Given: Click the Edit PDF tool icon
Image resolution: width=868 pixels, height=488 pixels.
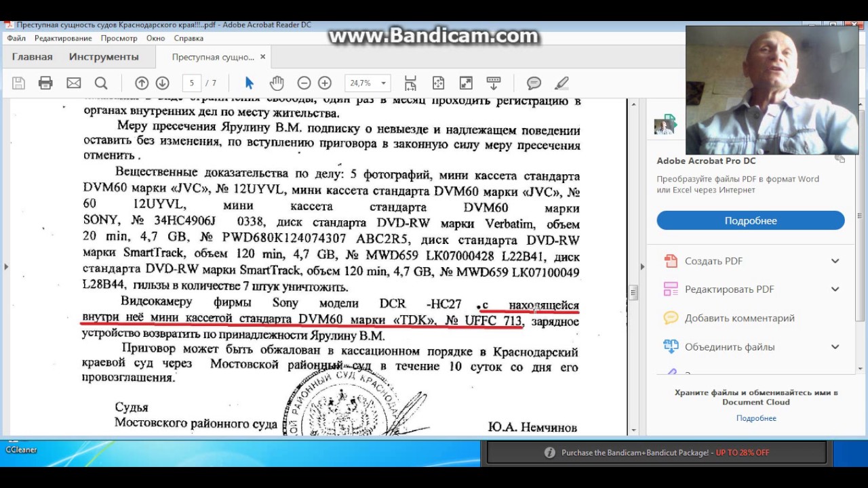Looking at the screenshot, I should click(x=670, y=289).
